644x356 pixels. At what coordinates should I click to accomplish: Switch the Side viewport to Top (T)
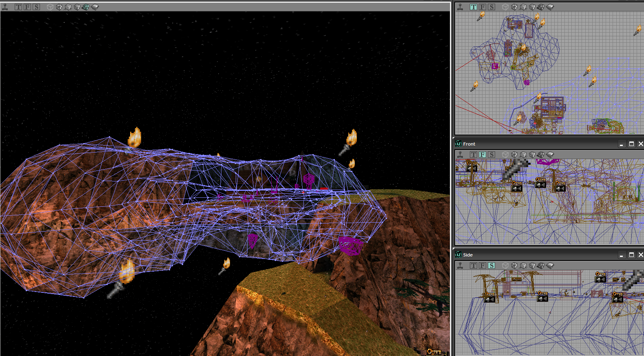point(474,265)
